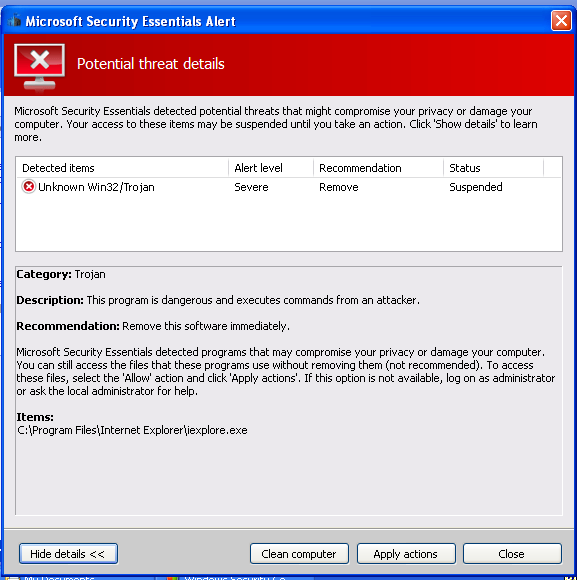Close the alert with the red X

pyautogui.click(x=561, y=20)
